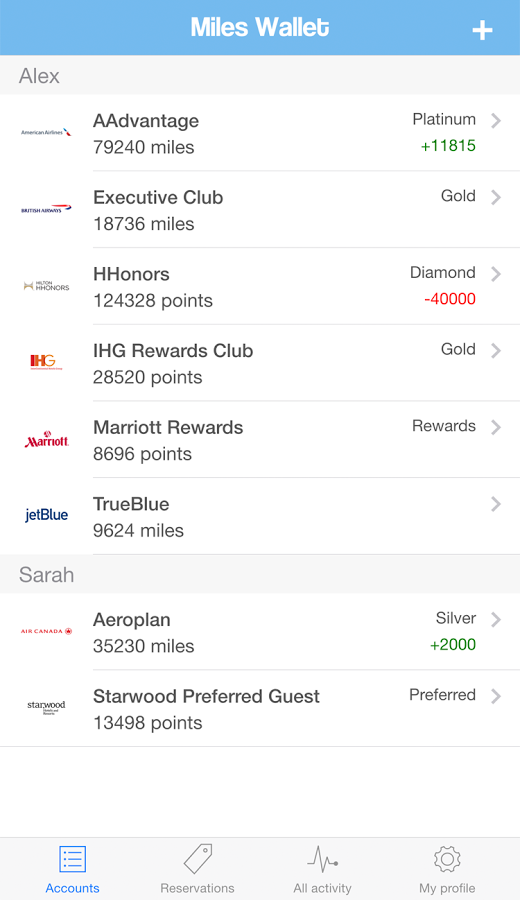Open the Executive Club account
Viewport: 520px width, 900px height.
pyautogui.click(x=260, y=210)
